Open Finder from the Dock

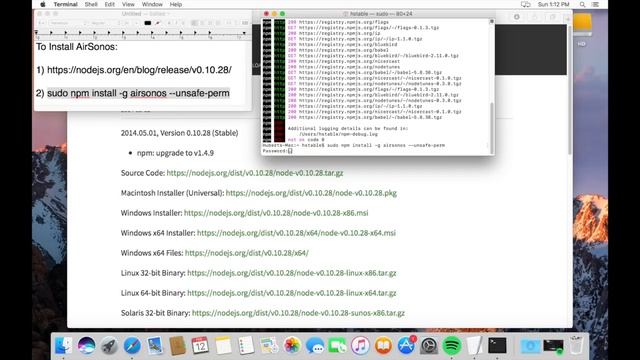click(x=63, y=346)
